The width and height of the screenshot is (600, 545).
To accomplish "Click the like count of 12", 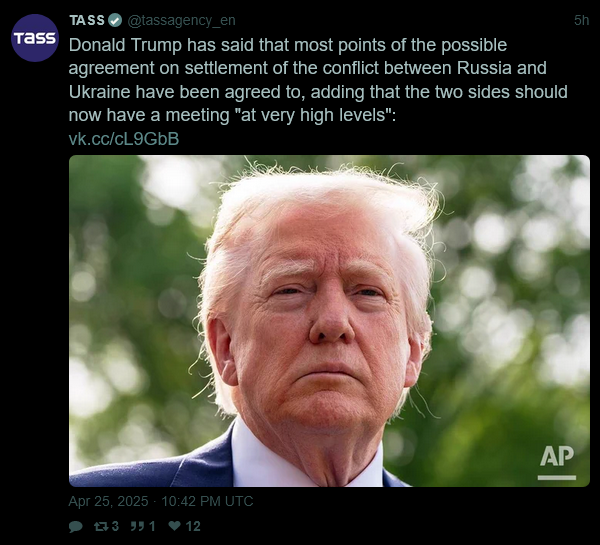I will pos(193,527).
